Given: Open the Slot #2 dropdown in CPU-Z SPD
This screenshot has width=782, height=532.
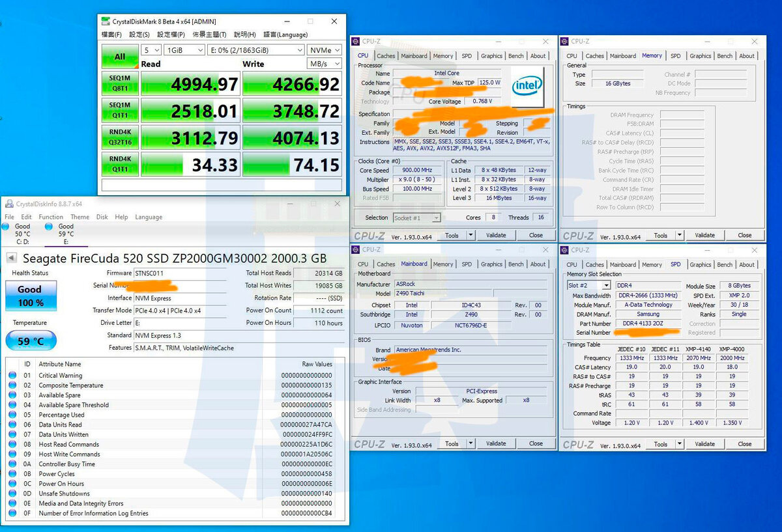Looking at the screenshot, I should click(588, 286).
